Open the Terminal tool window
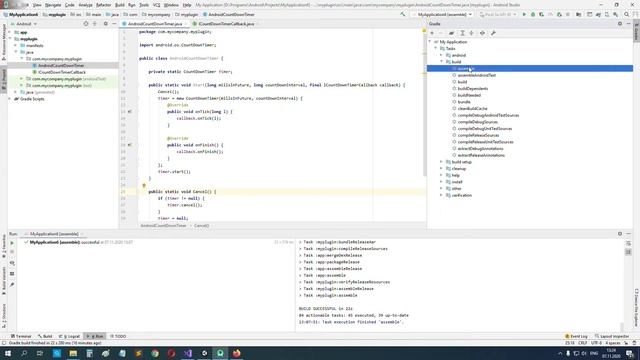This screenshot has width=640, height=360. point(21,336)
